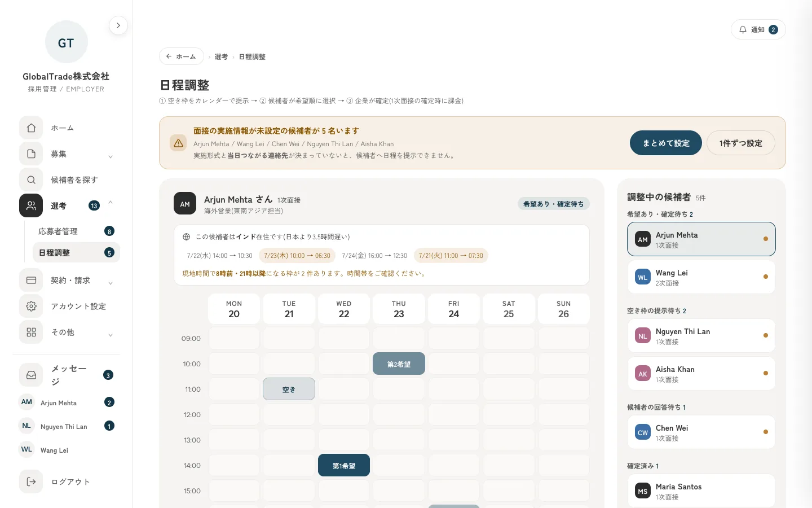Click the ログアウト exit icon
This screenshot has height=508, width=812.
point(31,482)
